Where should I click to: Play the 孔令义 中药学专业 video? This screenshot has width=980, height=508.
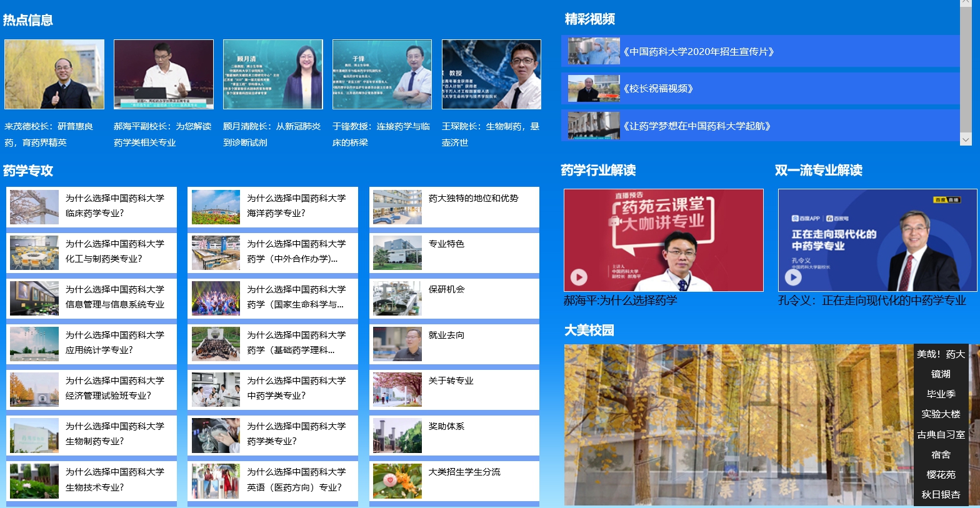(793, 277)
